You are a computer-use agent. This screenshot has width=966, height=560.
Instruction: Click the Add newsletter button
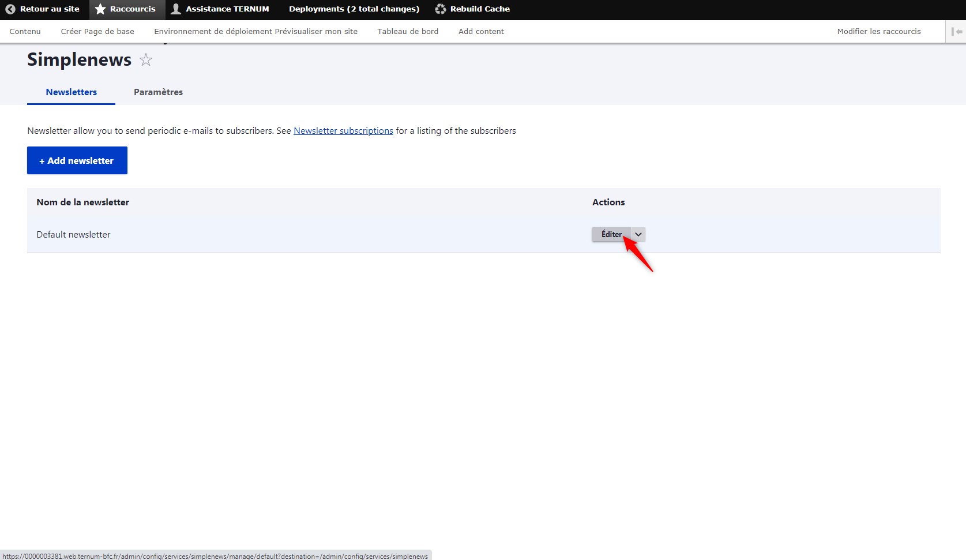pyautogui.click(x=77, y=160)
